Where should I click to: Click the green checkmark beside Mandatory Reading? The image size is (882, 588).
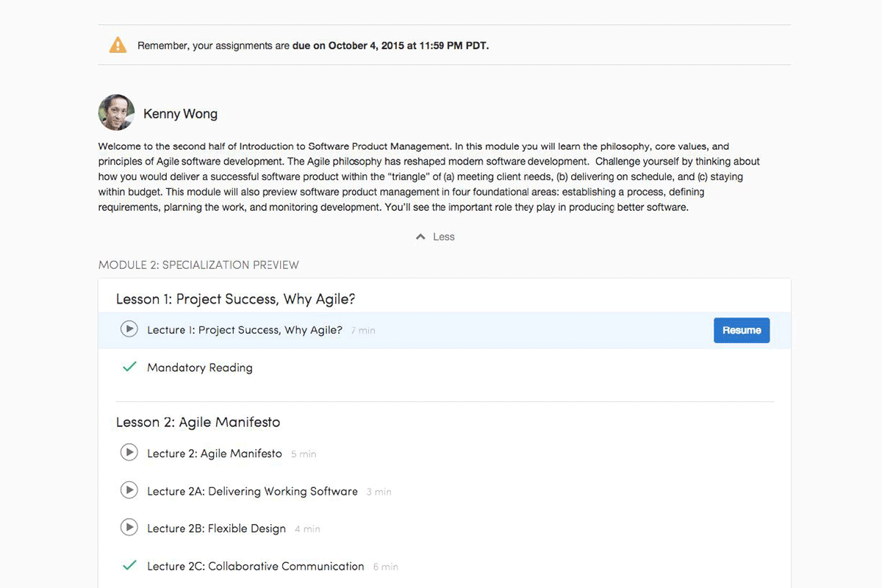click(129, 367)
